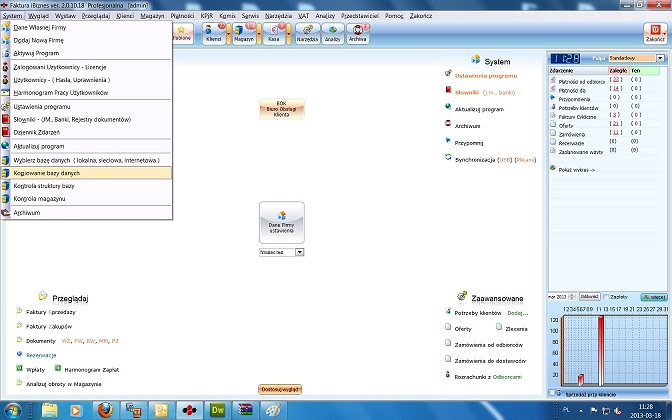
Task: Click the Słowniki red book icon in System panel
Action: pos(448,90)
